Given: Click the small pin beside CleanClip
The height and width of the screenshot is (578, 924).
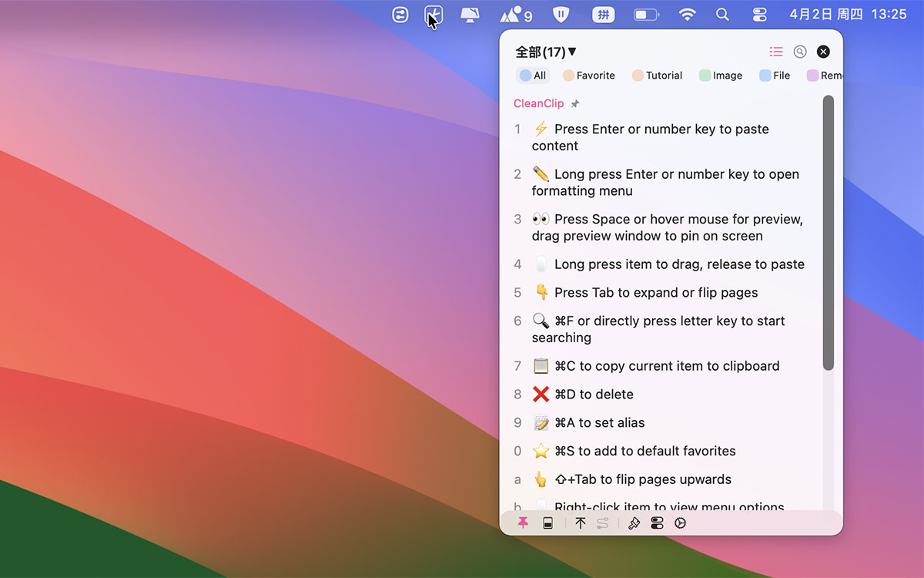Looking at the screenshot, I should click(x=575, y=104).
